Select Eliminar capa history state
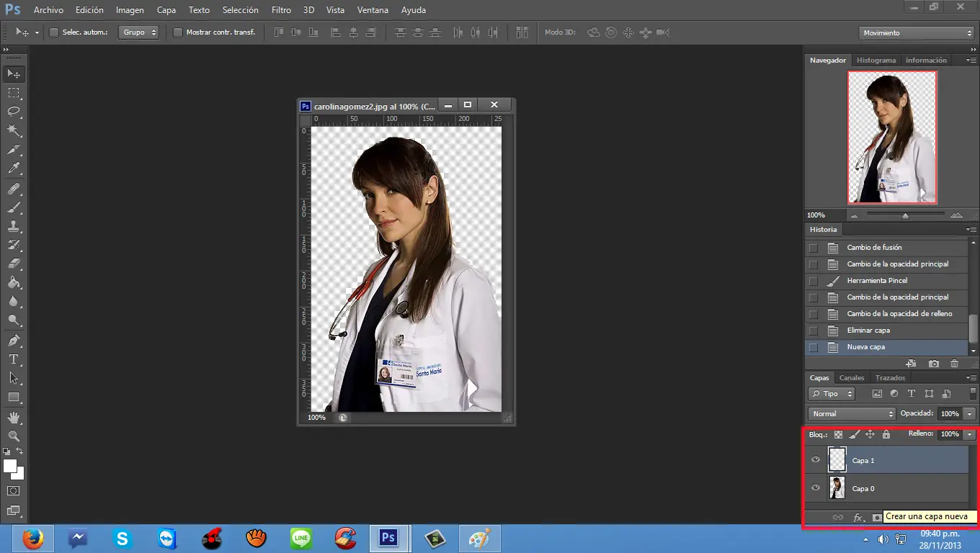The height and width of the screenshot is (553, 980). [x=886, y=331]
